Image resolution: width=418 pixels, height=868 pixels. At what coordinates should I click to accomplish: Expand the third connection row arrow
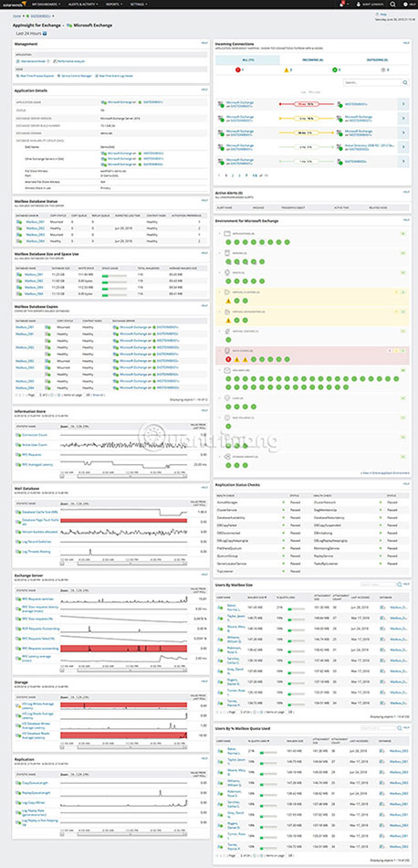(x=403, y=132)
